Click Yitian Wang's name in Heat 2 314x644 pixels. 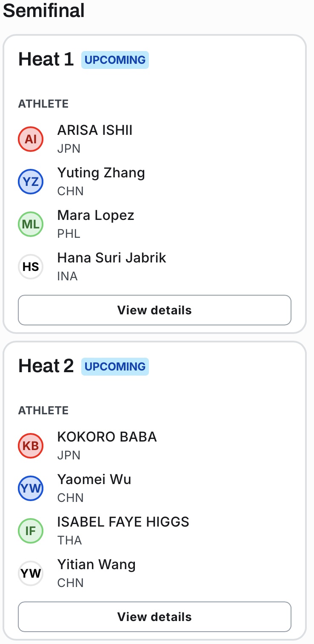click(x=96, y=565)
